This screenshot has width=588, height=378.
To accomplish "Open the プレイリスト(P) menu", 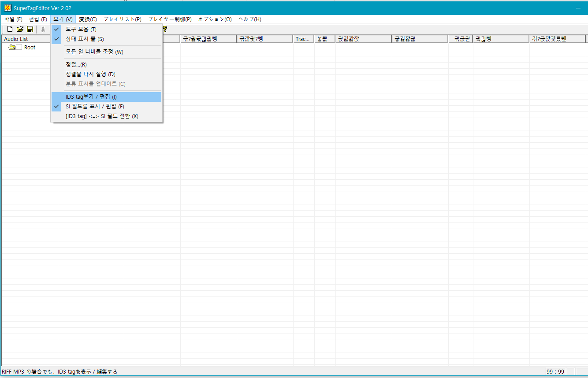I will coord(123,19).
